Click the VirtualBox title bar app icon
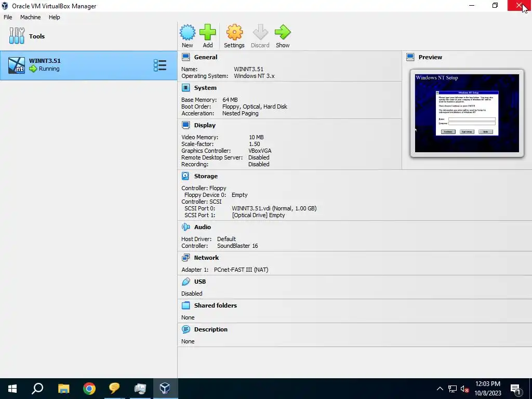The height and width of the screenshot is (399, 532). (5, 6)
